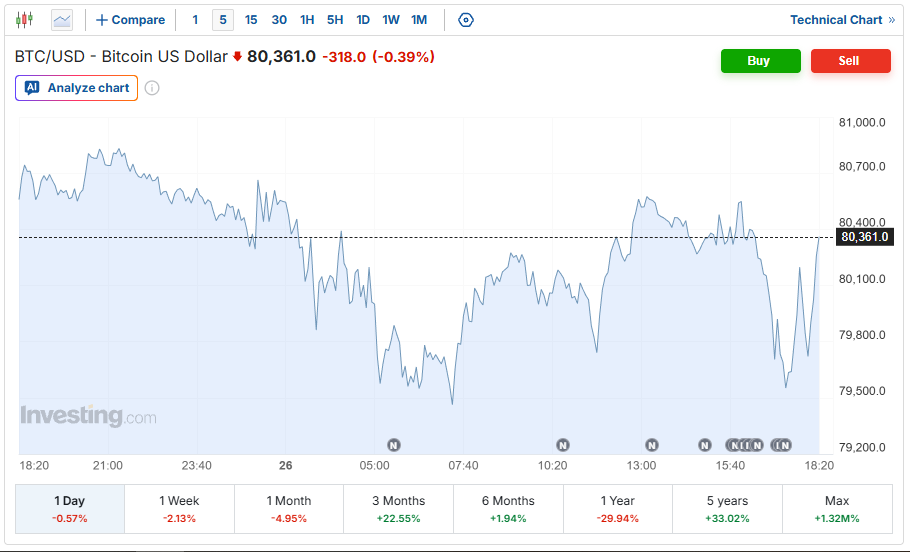Screen dimensions: 910x552
Task: Choose the 1H interval
Action: (307, 20)
